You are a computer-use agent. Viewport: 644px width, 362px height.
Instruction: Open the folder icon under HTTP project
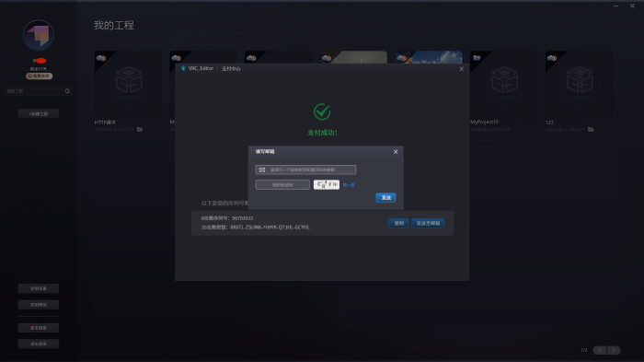(x=140, y=130)
